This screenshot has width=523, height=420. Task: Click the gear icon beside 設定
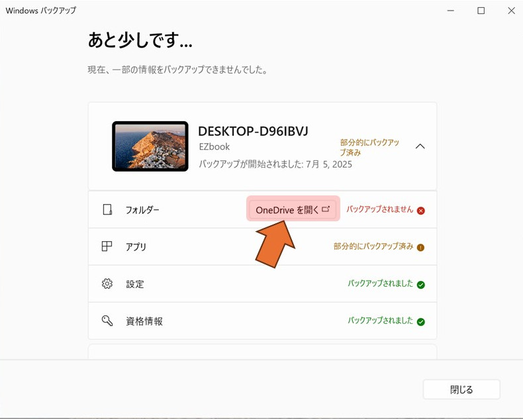click(x=107, y=284)
